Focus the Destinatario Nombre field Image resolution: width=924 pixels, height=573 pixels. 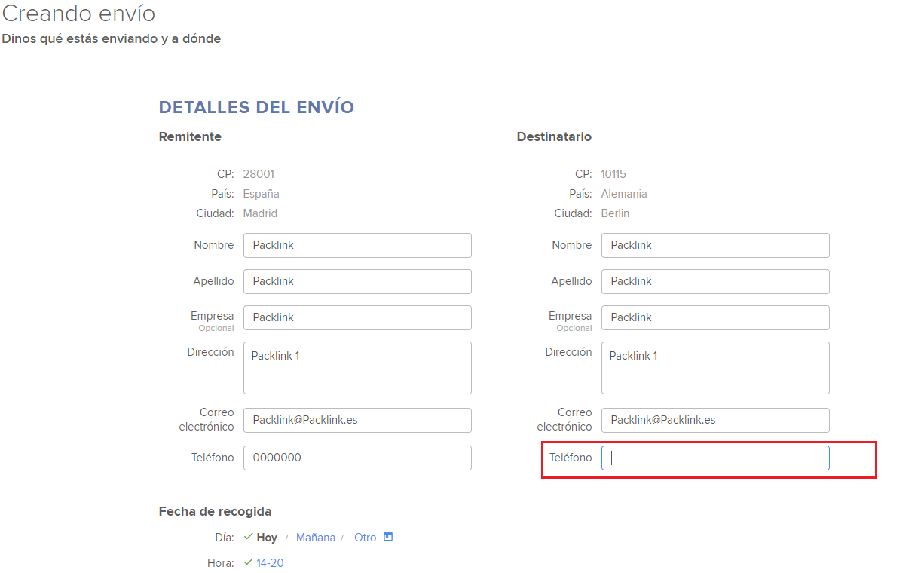click(x=715, y=245)
